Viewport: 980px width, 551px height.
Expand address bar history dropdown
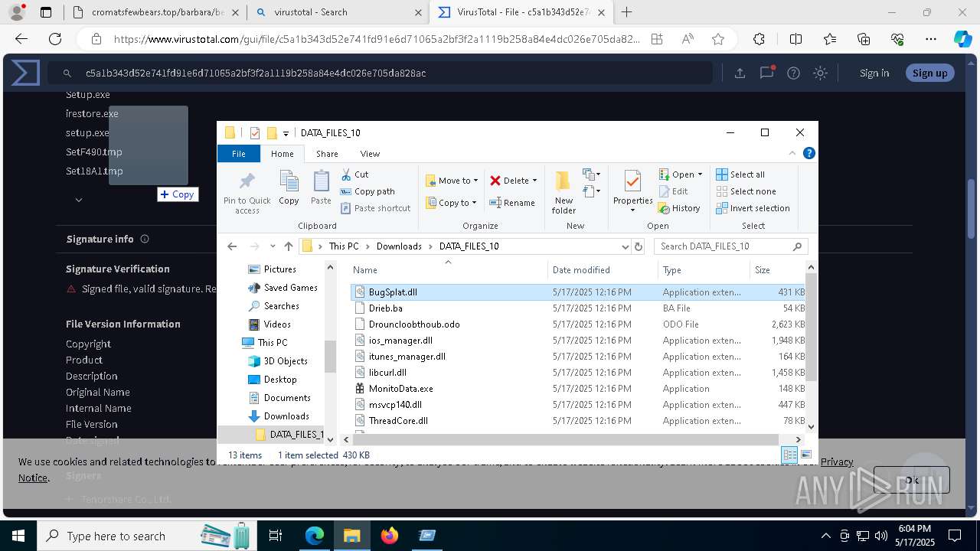(626, 246)
